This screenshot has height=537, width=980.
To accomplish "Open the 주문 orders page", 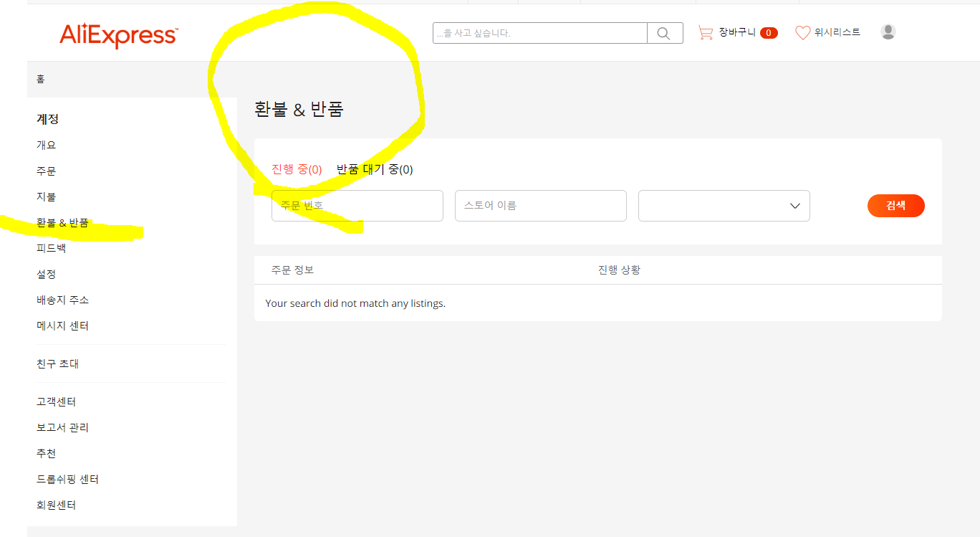I will [46, 171].
